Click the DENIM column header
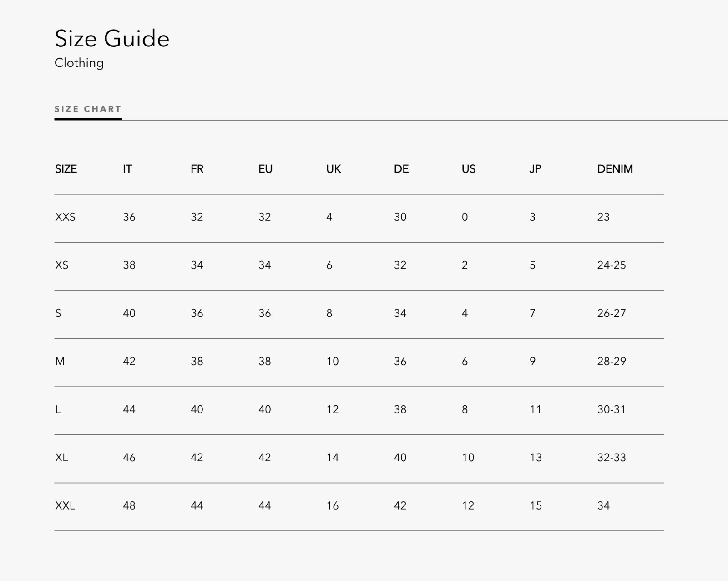Image resolution: width=728 pixels, height=581 pixels. pos(615,169)
